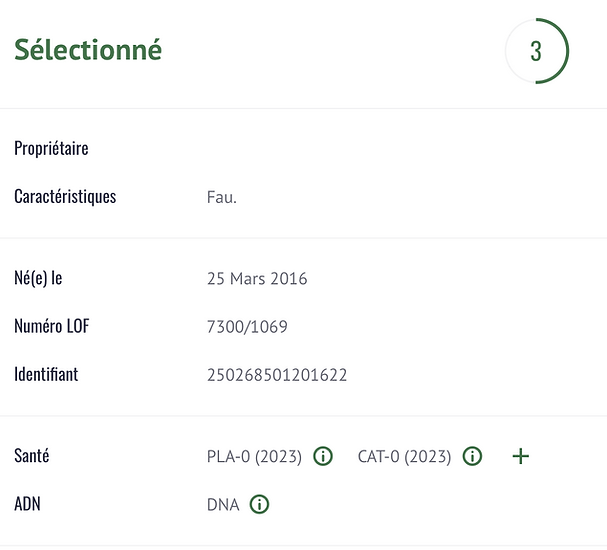Click the Identifiant label
The image size is (607, 550).
point(46,374)
